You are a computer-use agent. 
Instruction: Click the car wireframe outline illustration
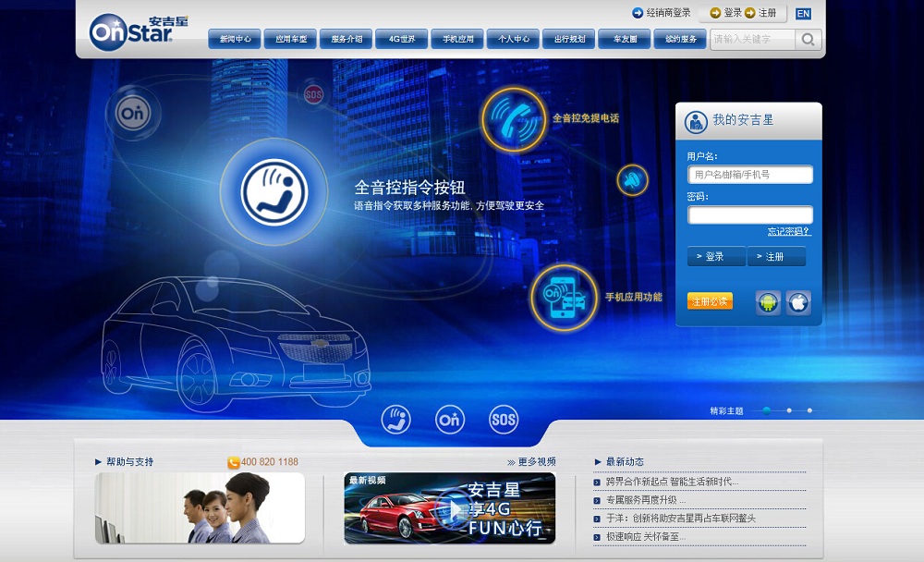[236, 343]
